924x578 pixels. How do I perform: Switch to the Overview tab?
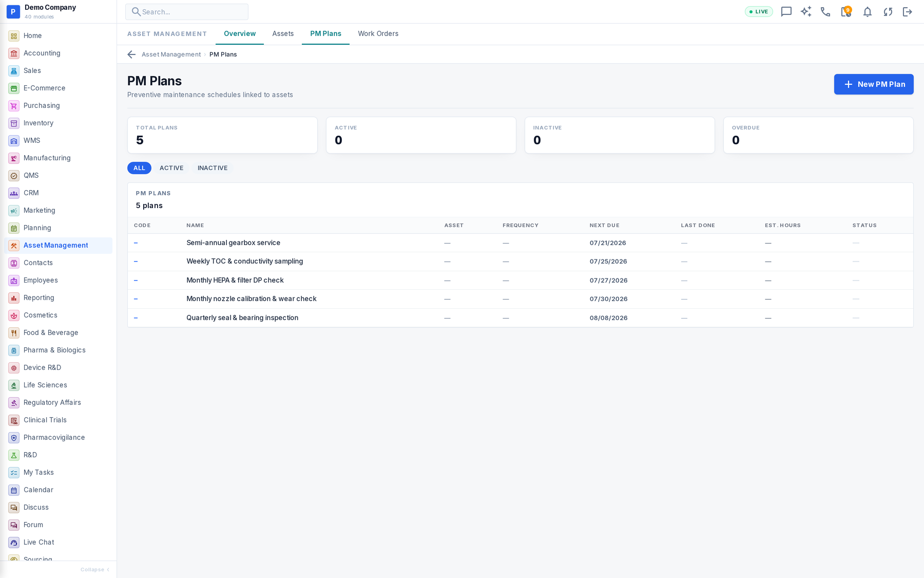pyautogui.click(x=240, y=34)
